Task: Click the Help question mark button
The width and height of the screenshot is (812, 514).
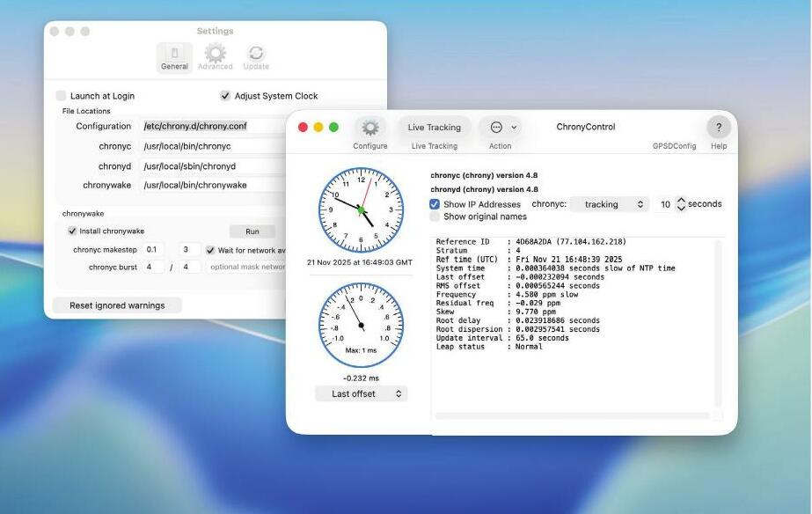Action: pos(718,128)
